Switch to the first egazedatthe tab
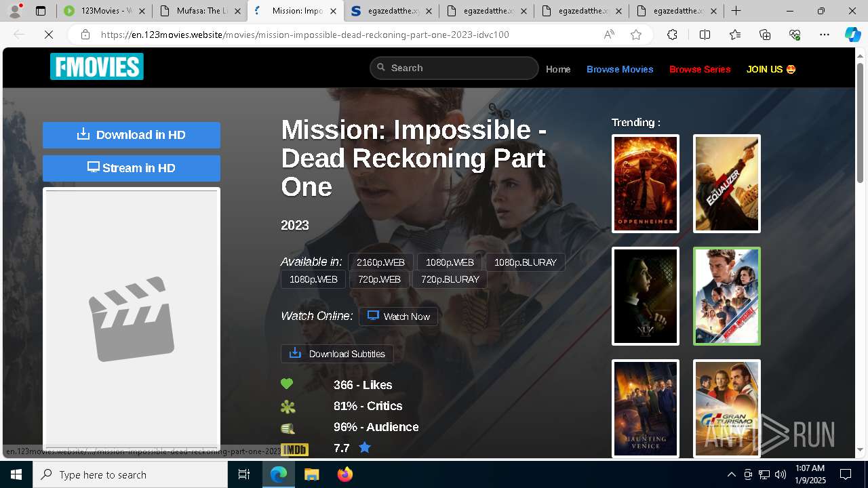The width and height of the screenshot is (868, 488). pyautogui.click(x=391, y=11)
